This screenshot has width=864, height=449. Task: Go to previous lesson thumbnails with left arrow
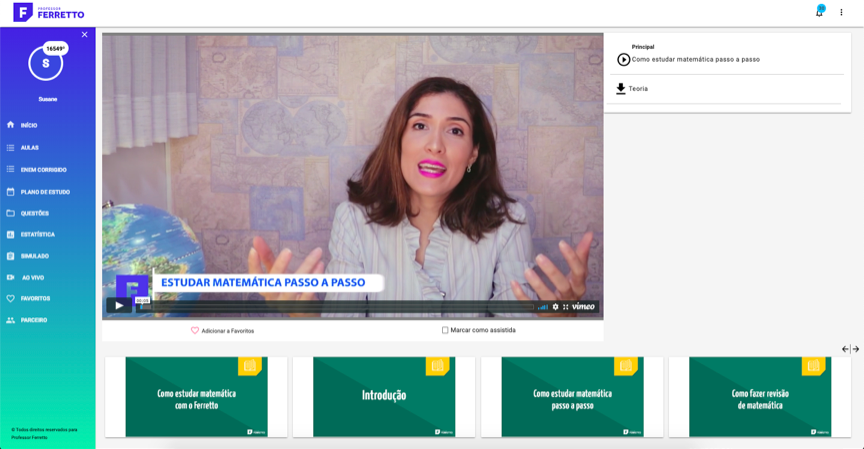point(845,349)
